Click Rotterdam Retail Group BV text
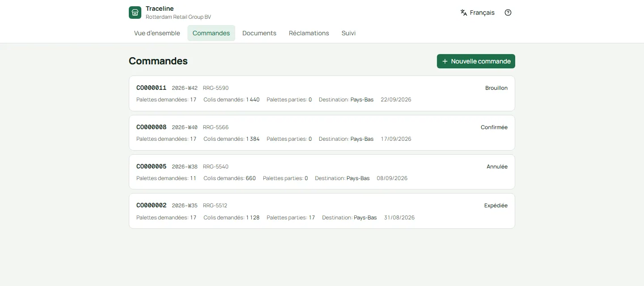This screenshot has height=286, width=644. click(x=178, y=17)
